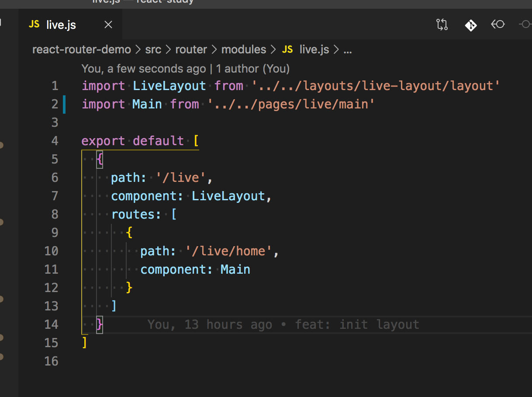
Task: Click the JS icon in the breadcrumb
Action: pos(287,50)
